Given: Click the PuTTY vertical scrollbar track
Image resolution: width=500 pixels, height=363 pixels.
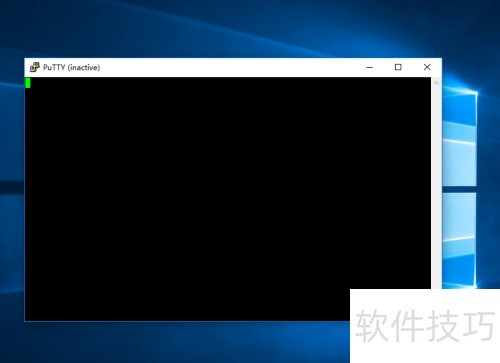Looking at the screenshot, I should 436,188.
